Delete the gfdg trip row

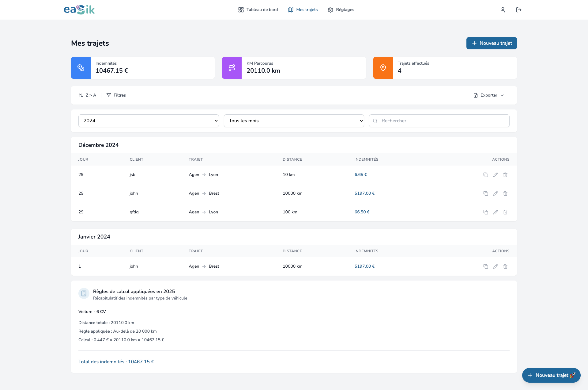505,212
